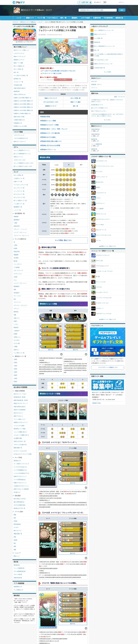The height and width of the screenshot is (644, 138).
Task: Open the 逆水寒 game icon
Action: [x=93, y=187]
